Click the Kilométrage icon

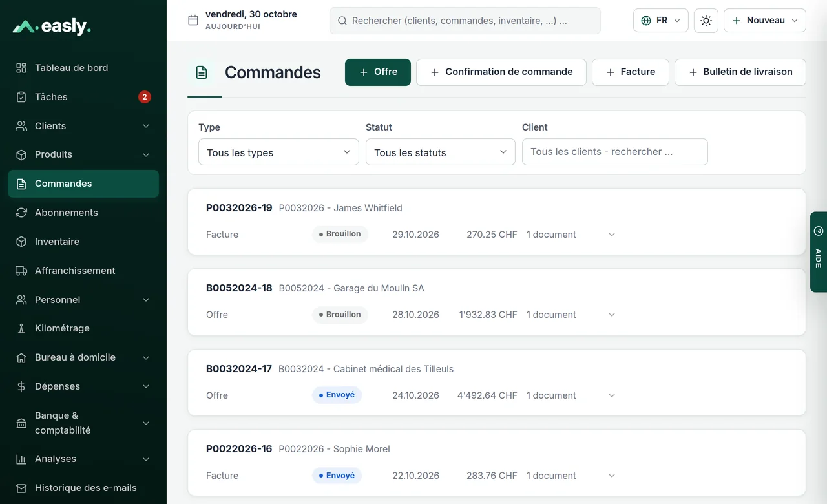coord(21,328)
